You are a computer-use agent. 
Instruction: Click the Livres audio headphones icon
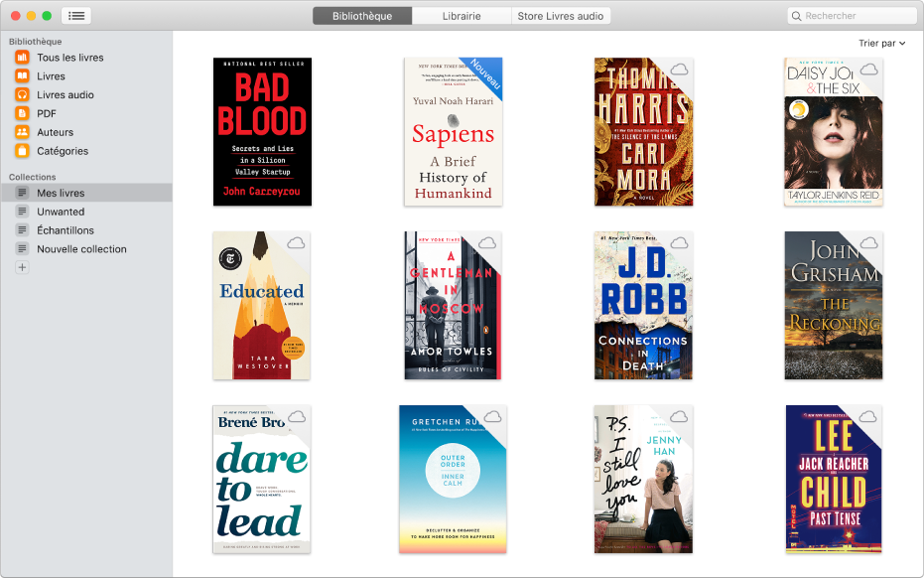(x=23, y=94)
